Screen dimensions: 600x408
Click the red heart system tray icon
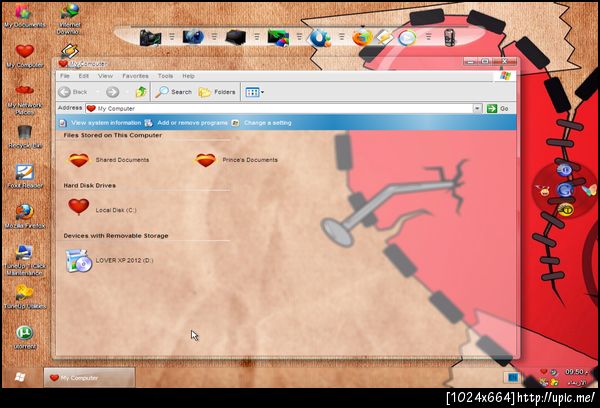coord(543,372)
